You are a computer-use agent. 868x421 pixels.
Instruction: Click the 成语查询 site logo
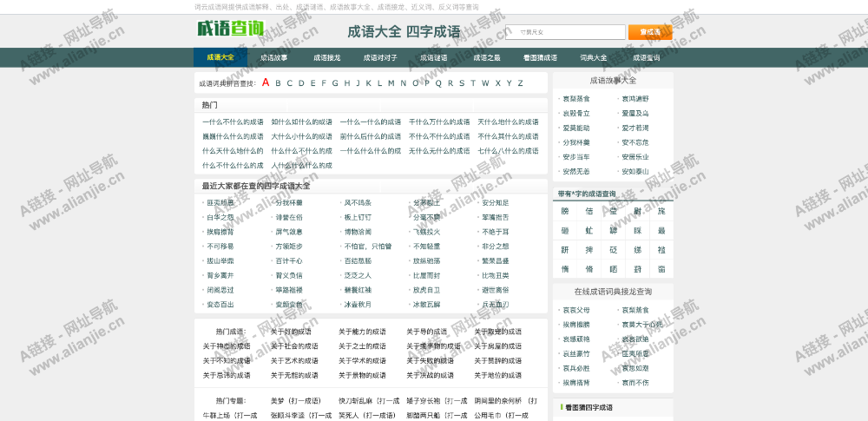click(x=231, y=29)
